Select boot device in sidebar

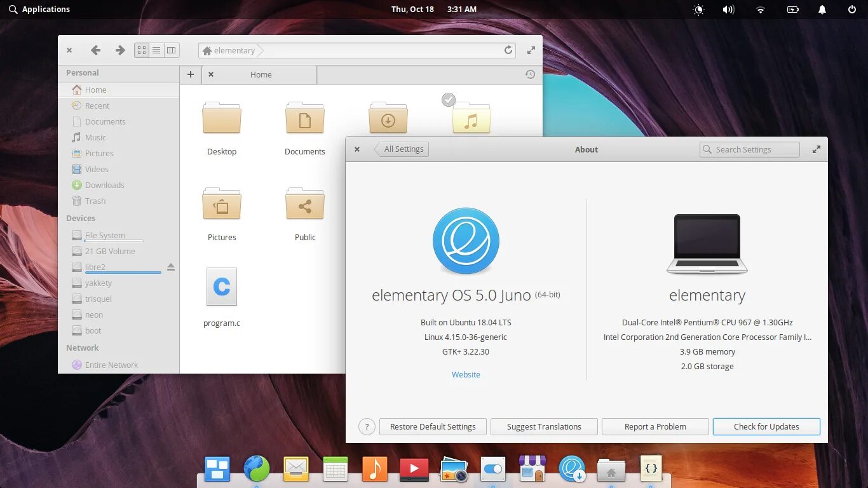[x=119, y=330]
